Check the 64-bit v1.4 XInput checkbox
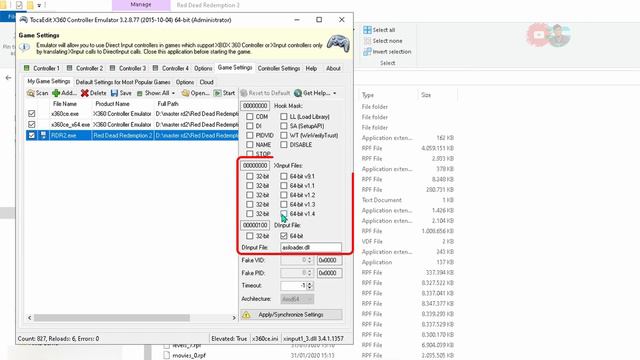The image size is (640, 360). point(284,213)
